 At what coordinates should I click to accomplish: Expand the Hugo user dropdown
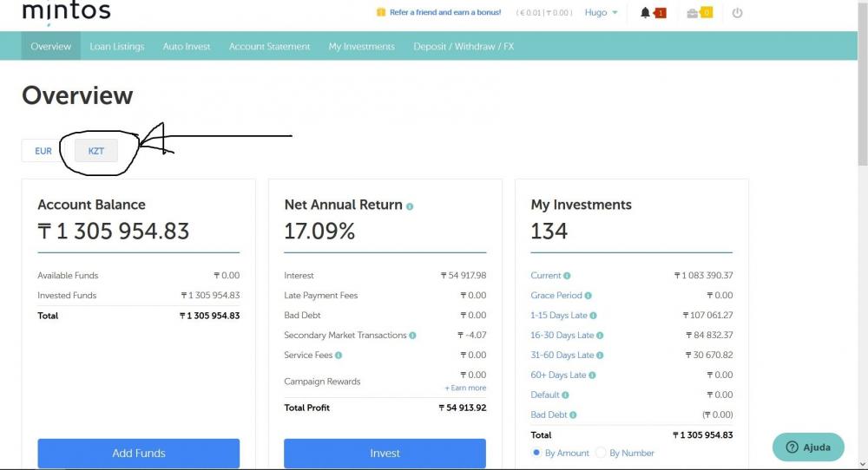point(601,13)
